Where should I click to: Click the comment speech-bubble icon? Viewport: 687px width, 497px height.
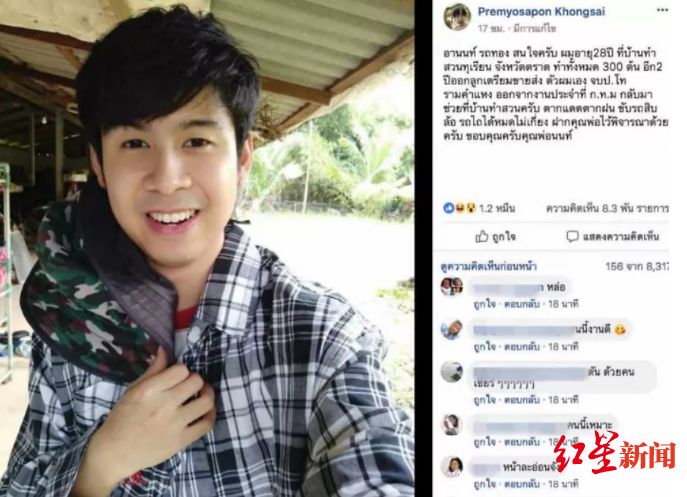click(x=572, y=237)
